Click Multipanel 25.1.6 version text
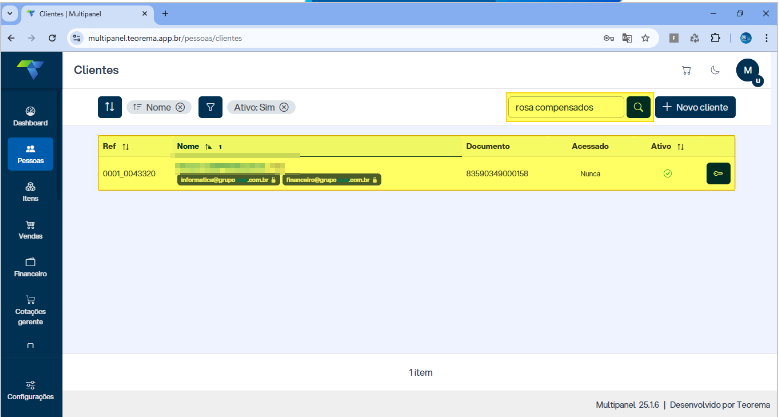 627,405
